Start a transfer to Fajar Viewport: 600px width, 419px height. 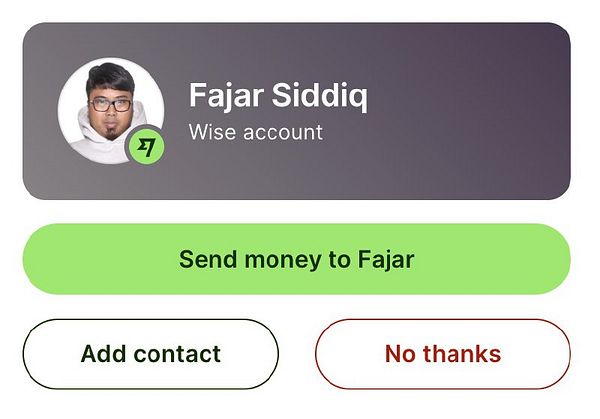297,259
